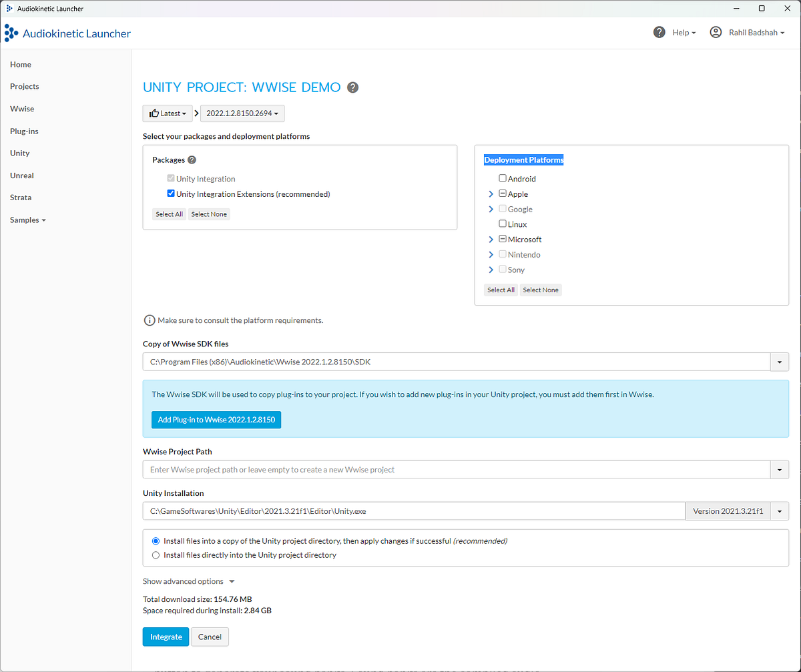Click Add Plug-in to Wwise 2022.1.2.8150
The width and height of the screenshot is (801, 672).
216,420
